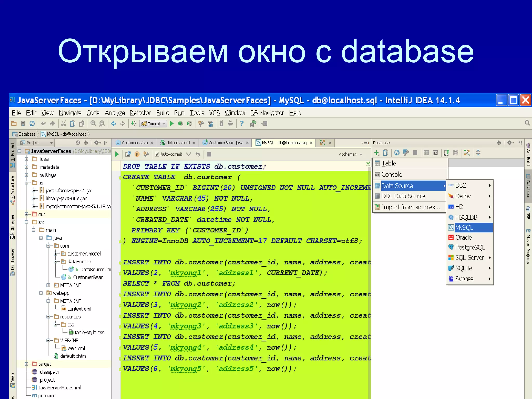
Task: Execute SQL statement with editor green play button
Action: tap(117, 154)
